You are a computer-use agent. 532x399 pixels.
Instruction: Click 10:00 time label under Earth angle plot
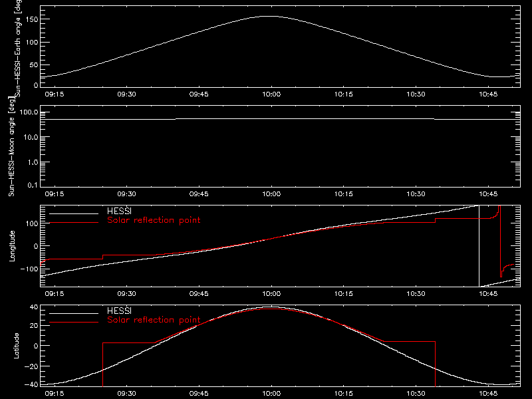271,94
